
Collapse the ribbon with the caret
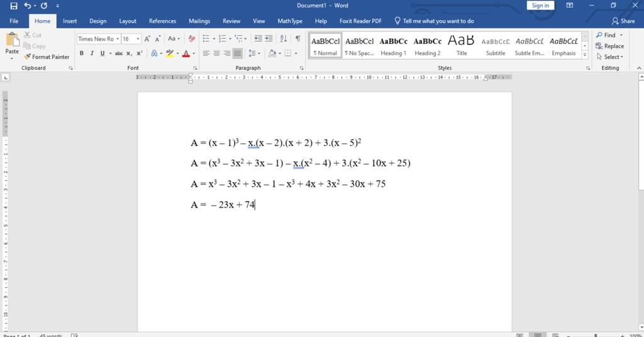coord(639,68)
